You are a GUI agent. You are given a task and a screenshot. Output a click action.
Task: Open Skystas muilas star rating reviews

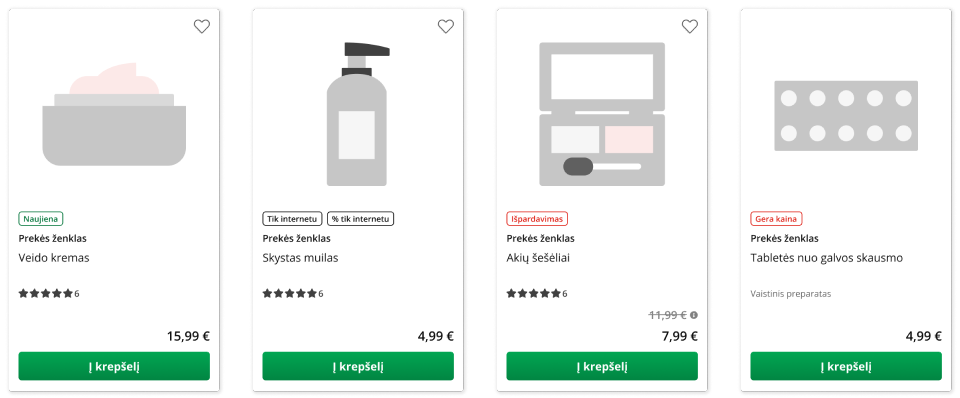[293, 293]
